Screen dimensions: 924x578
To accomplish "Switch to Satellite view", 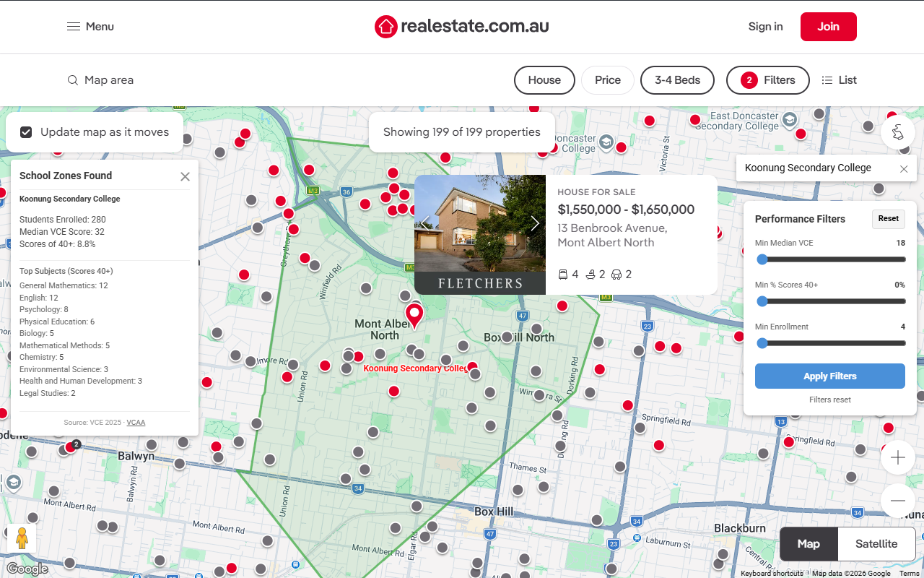I will pyautogui.click(x=876, y=543).
